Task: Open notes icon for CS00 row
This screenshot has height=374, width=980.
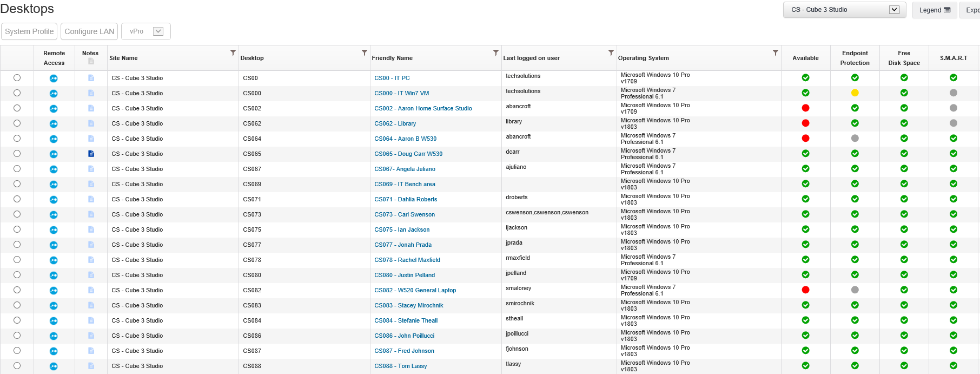Action: [x=91, y=78]
